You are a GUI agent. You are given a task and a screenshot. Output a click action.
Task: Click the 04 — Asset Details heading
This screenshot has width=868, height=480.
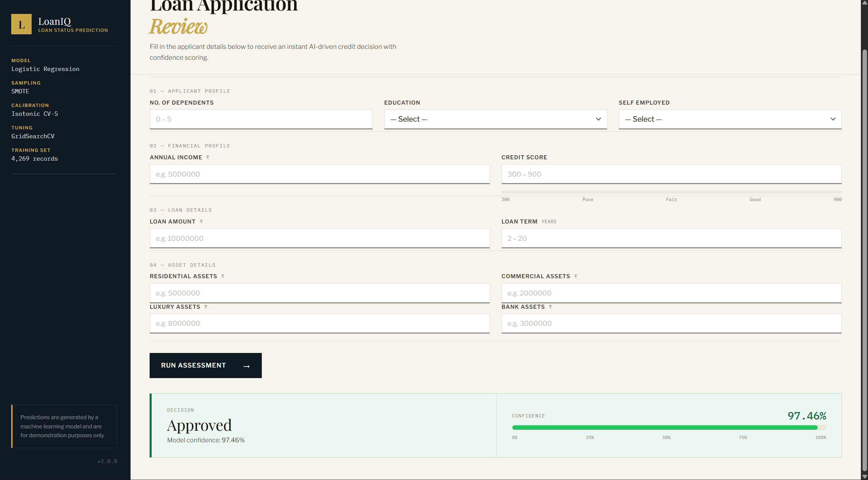pyautogui.click(x=183, y=265)
